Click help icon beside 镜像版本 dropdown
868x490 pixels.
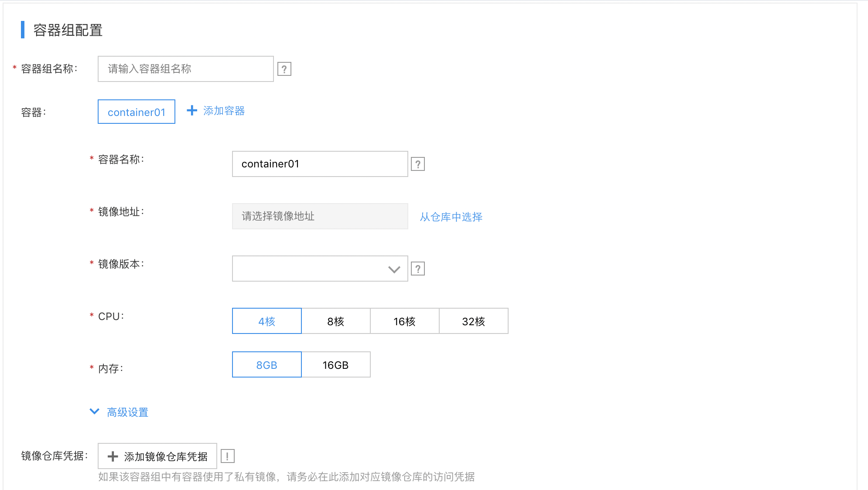click(418, 269)
